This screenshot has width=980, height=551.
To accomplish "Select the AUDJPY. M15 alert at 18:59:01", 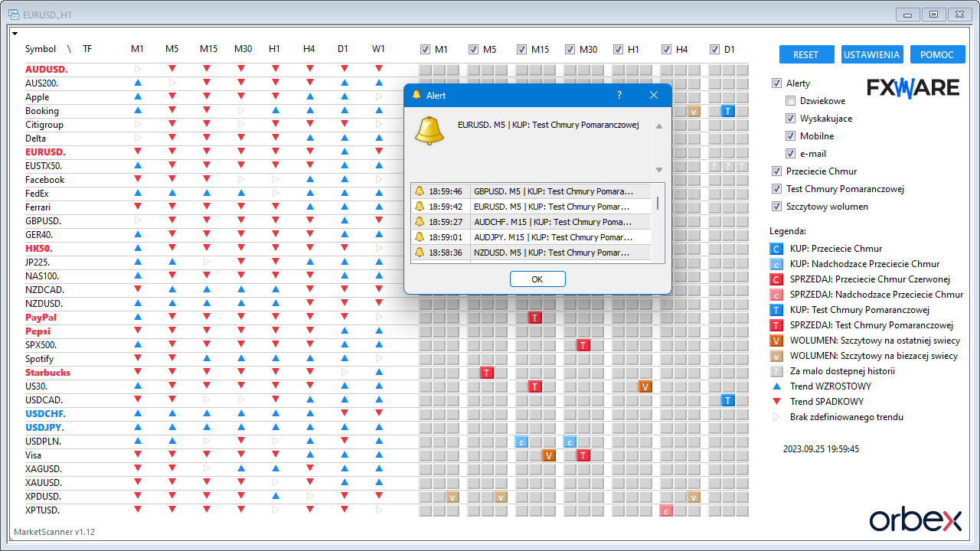I will pyautogui.click(x=532, y=237).
